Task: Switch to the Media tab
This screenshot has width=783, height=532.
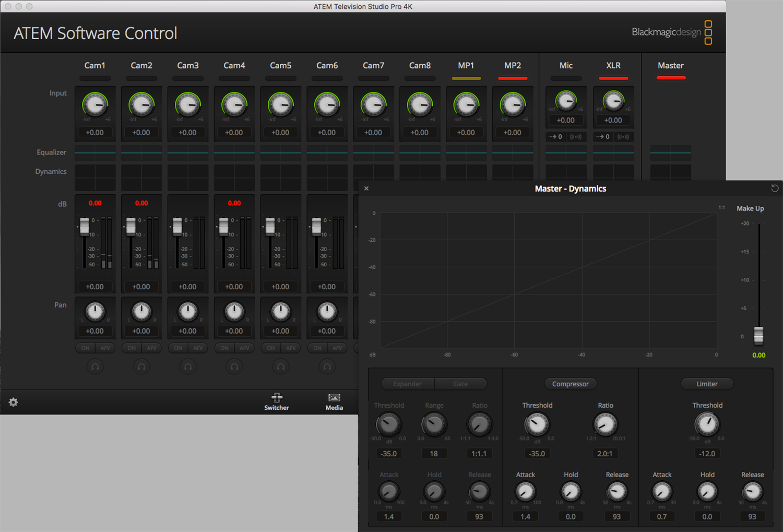Action: click(334, 401)
